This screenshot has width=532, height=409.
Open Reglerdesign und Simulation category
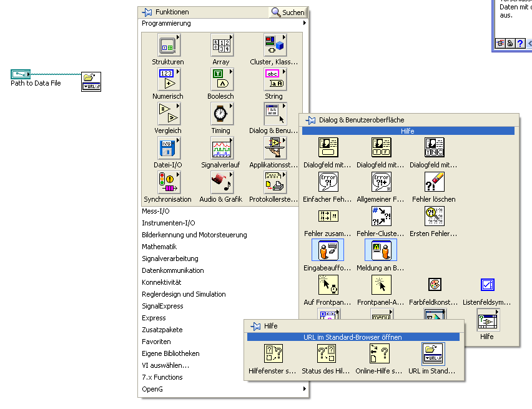click(x=184, y=294)
